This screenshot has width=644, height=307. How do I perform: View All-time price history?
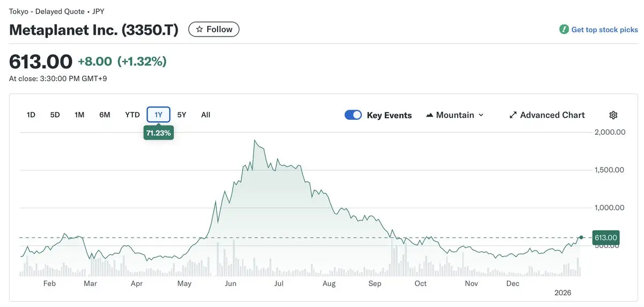coord(206,115)
